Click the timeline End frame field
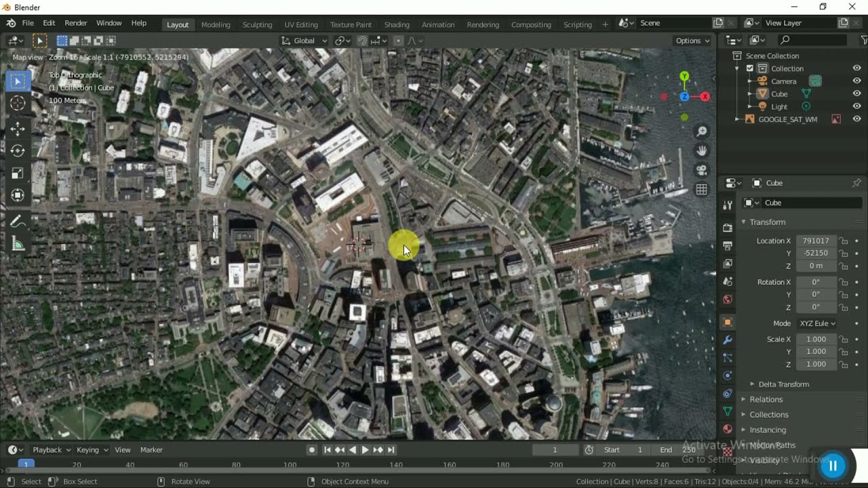 click(x=678, y=450)
